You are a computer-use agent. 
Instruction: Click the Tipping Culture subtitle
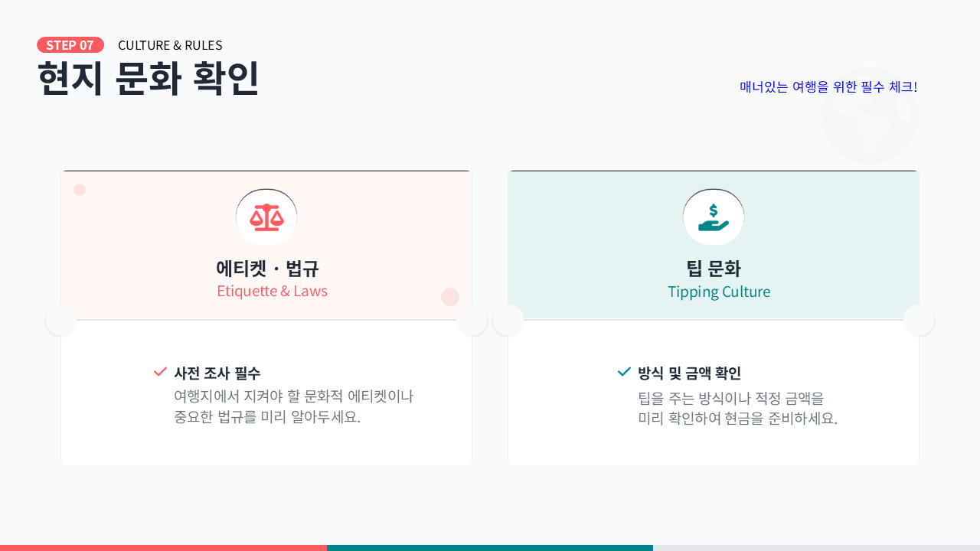pos(719,292)
